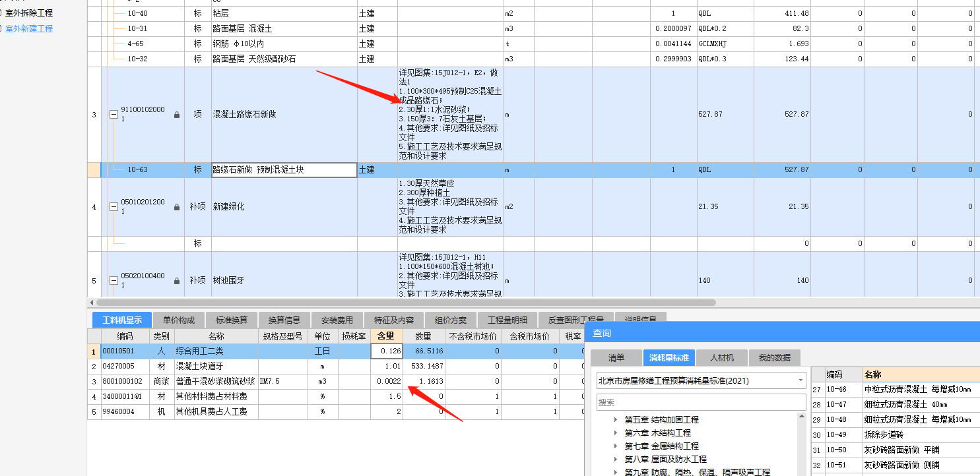Expand 第八章 屋面及防水工程 tree node

[x=616, y=460]
